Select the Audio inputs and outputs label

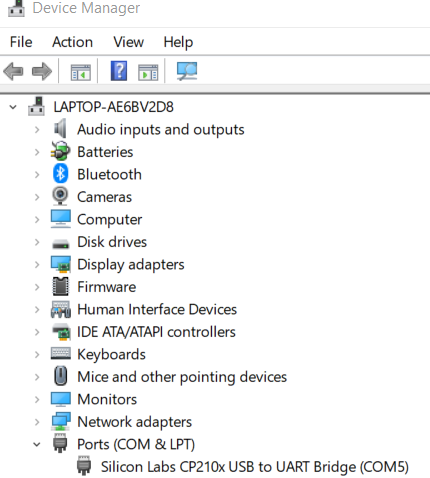pyautogui.click(x=161, y=130)
